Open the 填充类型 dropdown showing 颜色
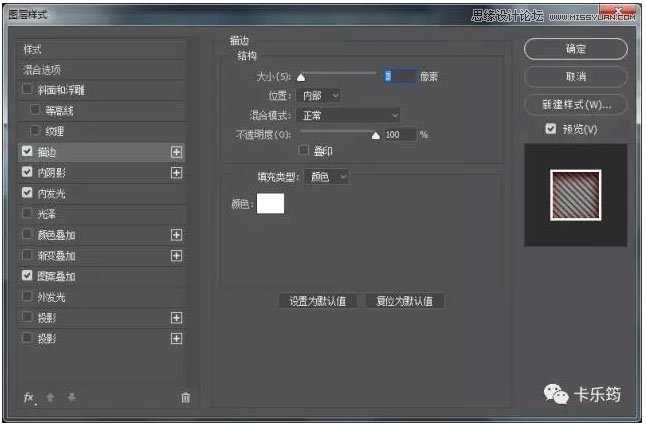The width and height of the screenshot is (646, 425). pyautogui.click(x=327, y=177)
